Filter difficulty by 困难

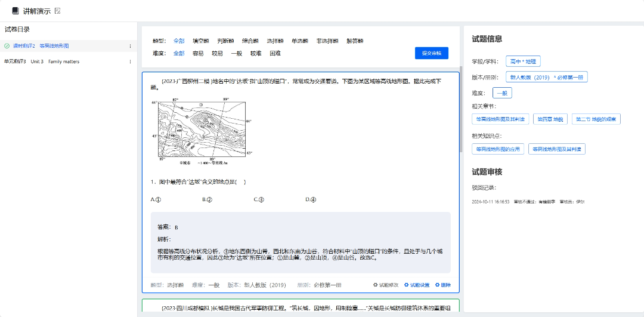point(275,54)
